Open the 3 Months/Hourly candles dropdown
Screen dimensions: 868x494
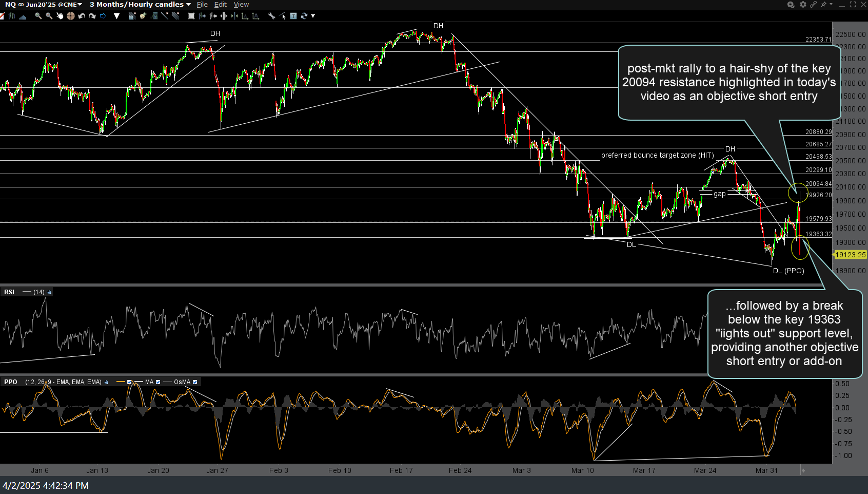click(x=188, y=5)
